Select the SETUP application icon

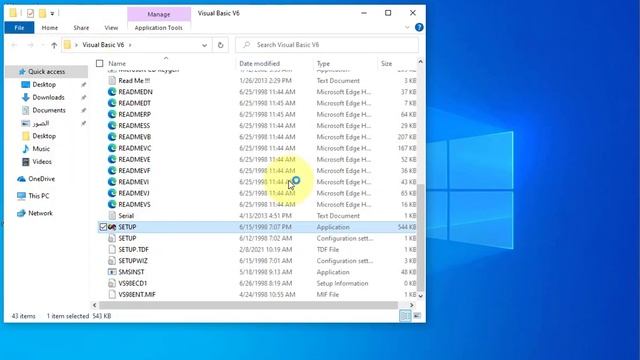point(112,227)
